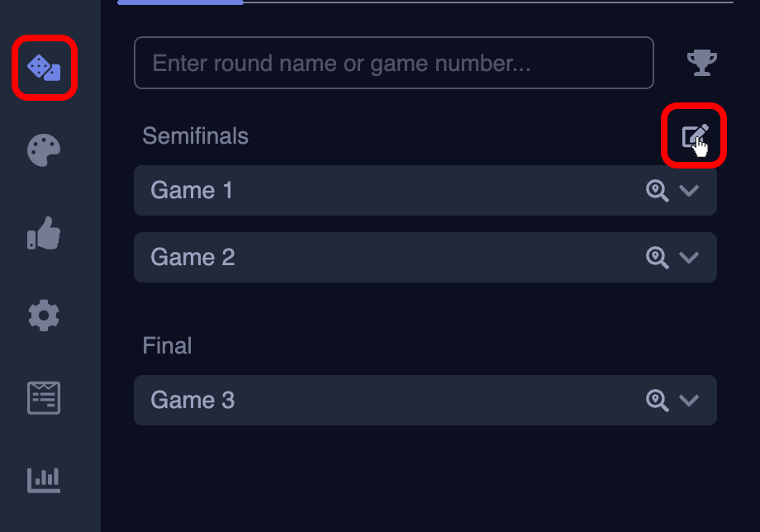This screenshot has width=760, height=532.
Task: Click the round name search input field
Action: pos(393,62)
